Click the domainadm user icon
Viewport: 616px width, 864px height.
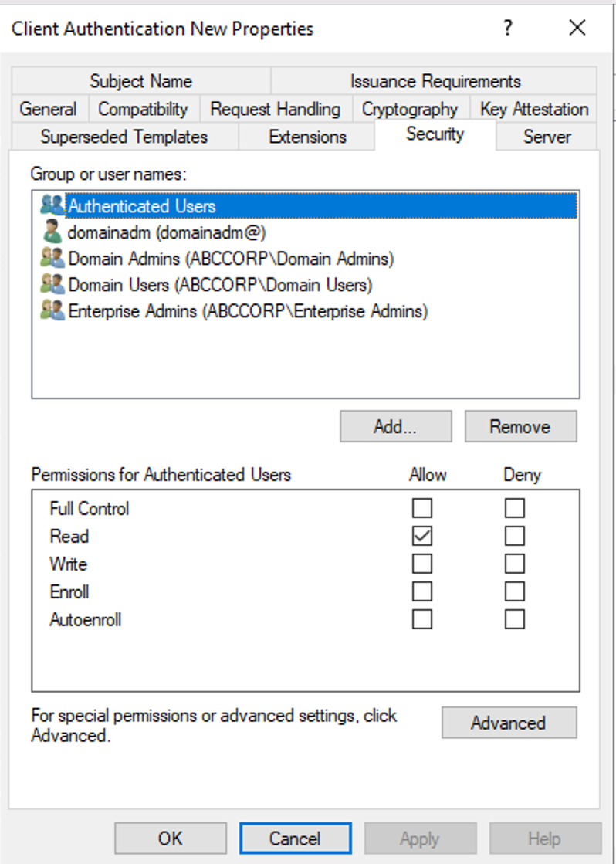click(52, 232)
